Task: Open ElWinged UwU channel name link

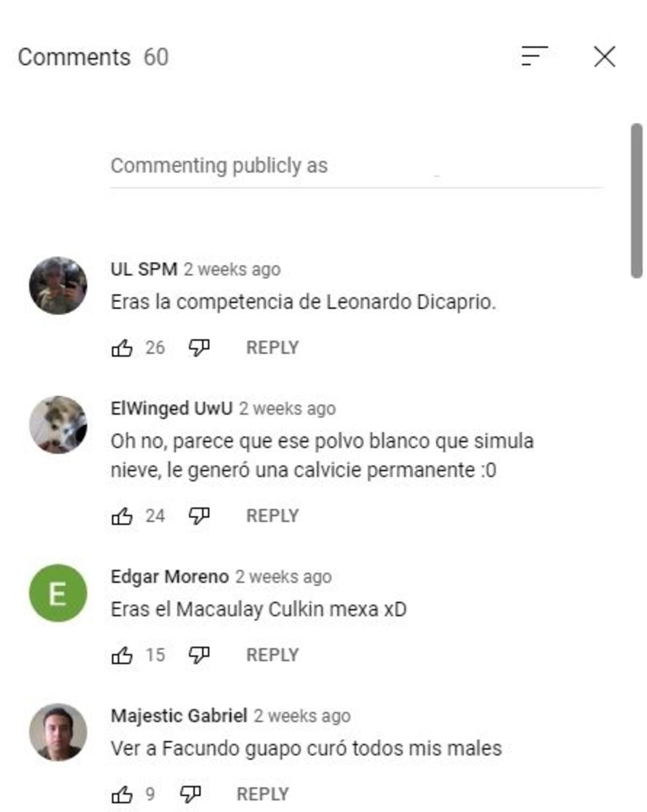Action: pos(171,408)
